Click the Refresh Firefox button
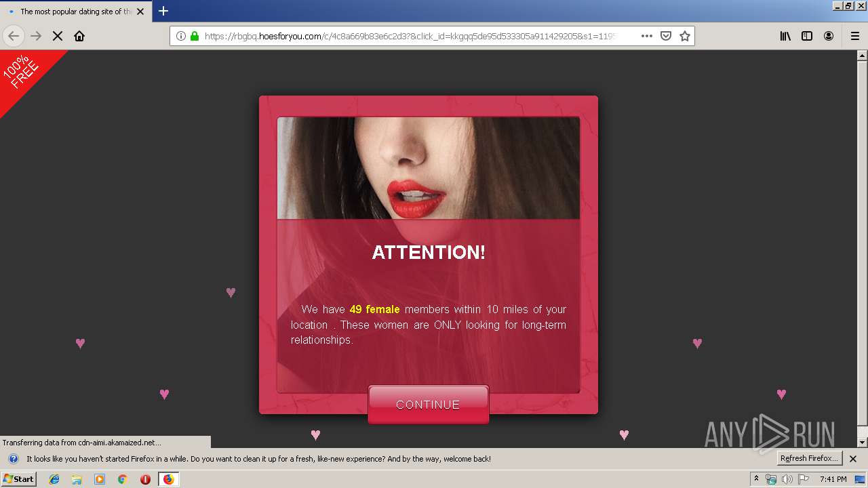This screenshot has width=868, height=488. [x=810, y=458]
